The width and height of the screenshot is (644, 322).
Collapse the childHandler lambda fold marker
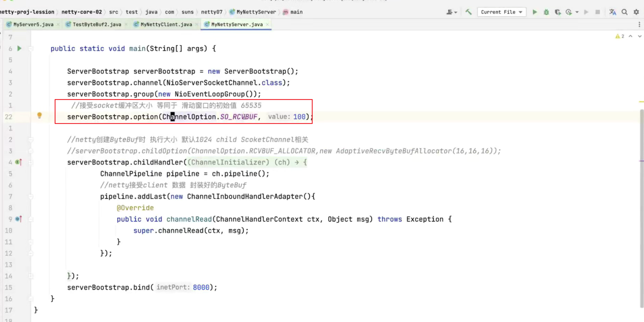(x=31, y=162)
